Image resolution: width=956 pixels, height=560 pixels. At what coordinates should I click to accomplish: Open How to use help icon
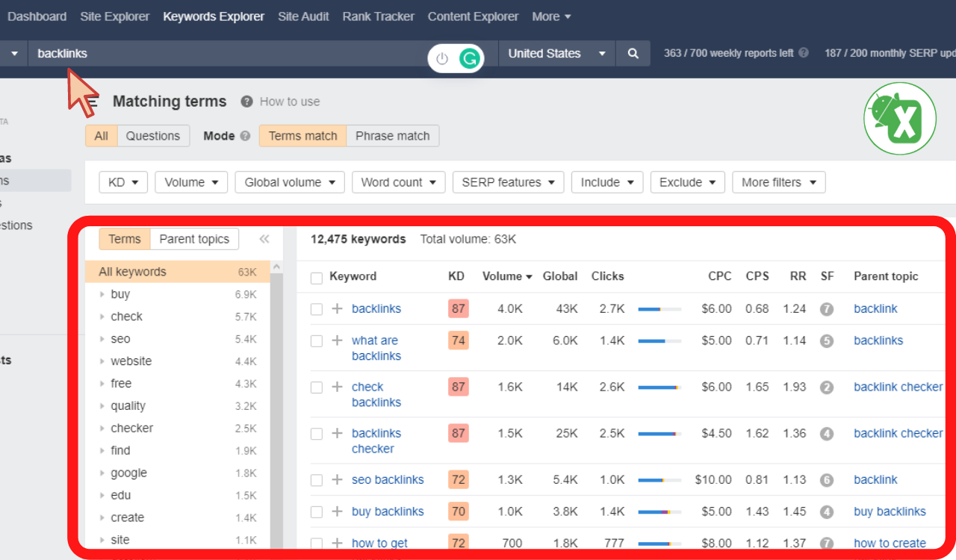click(x=246, y=102)
